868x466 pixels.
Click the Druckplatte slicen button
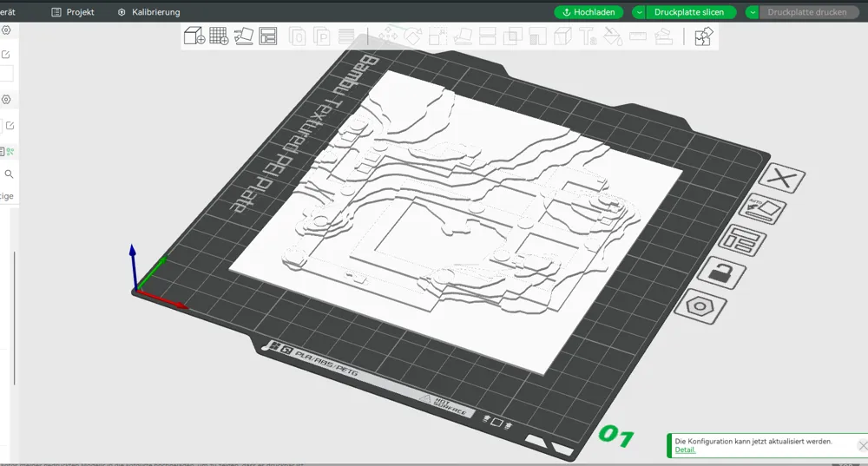[690, 12]
